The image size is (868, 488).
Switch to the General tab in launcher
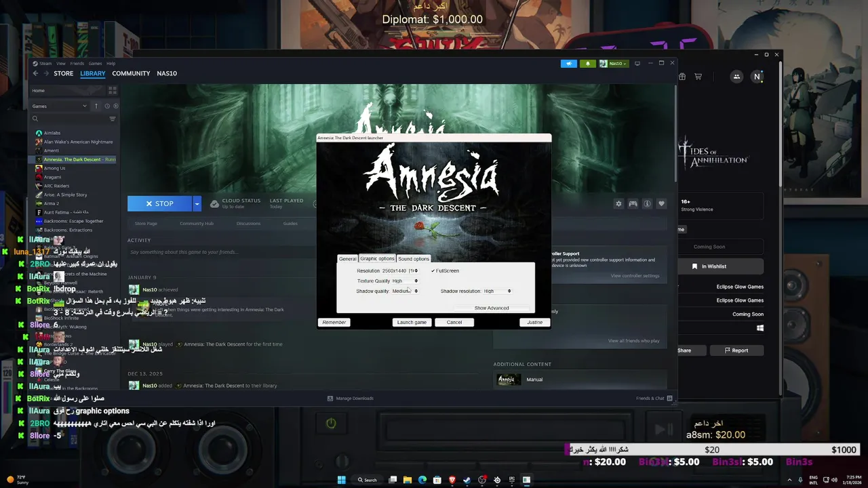click(348, 259)
